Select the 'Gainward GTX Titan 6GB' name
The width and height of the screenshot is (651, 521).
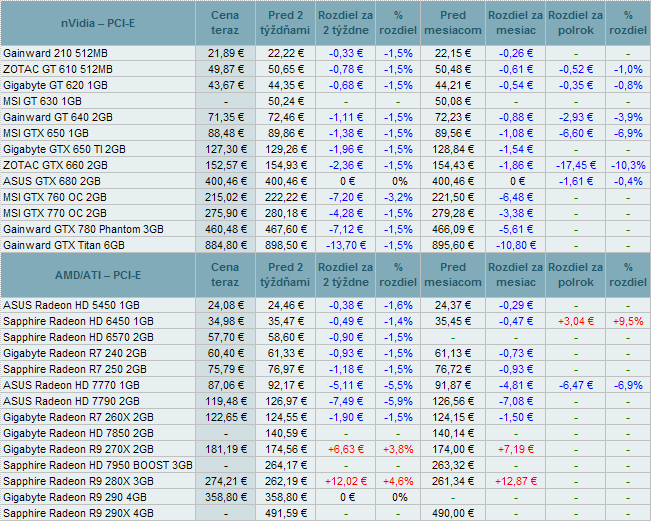pos(64,245)
